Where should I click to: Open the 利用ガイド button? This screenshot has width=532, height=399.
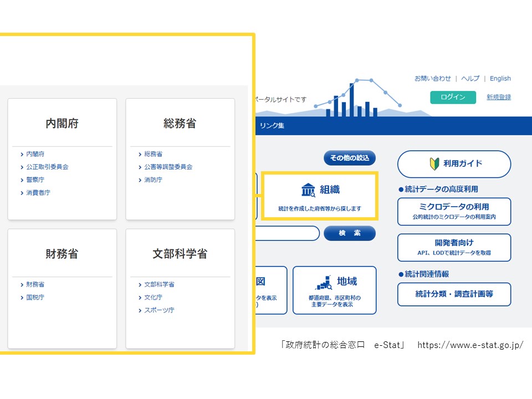[454, 164]
